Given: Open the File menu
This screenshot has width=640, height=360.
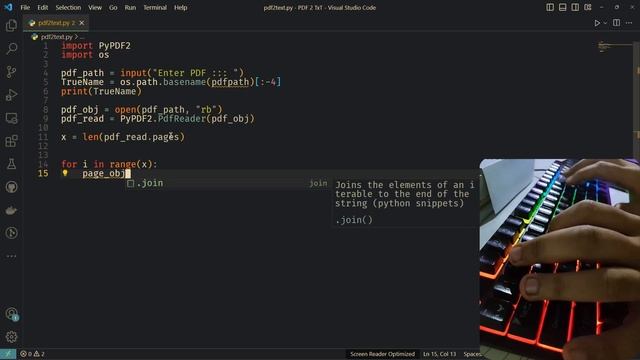Looking at the screenshot, I should (25, 7).
